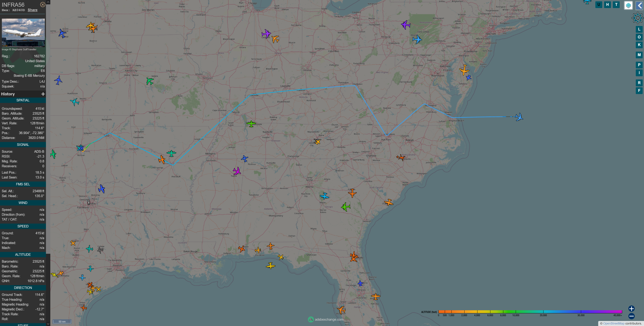Toggle the I map option
The image size is (644, 326).
click(x=639, y=73)
